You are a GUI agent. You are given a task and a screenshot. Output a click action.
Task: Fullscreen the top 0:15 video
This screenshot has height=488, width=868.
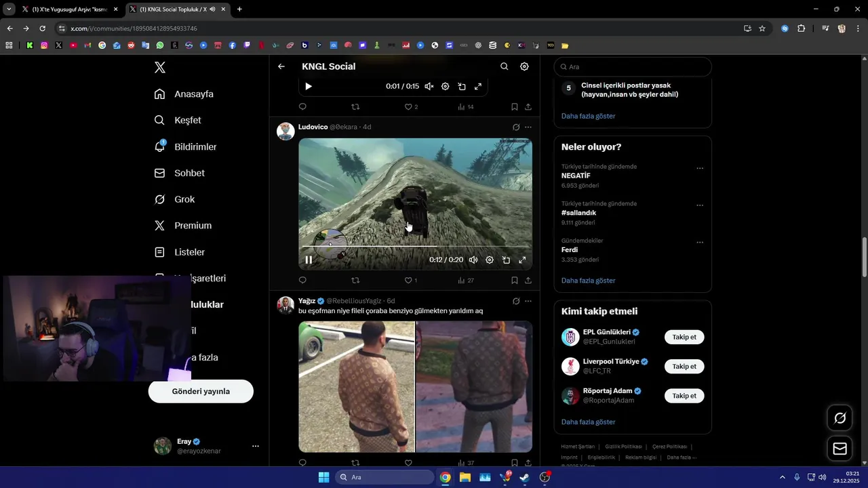478,86
